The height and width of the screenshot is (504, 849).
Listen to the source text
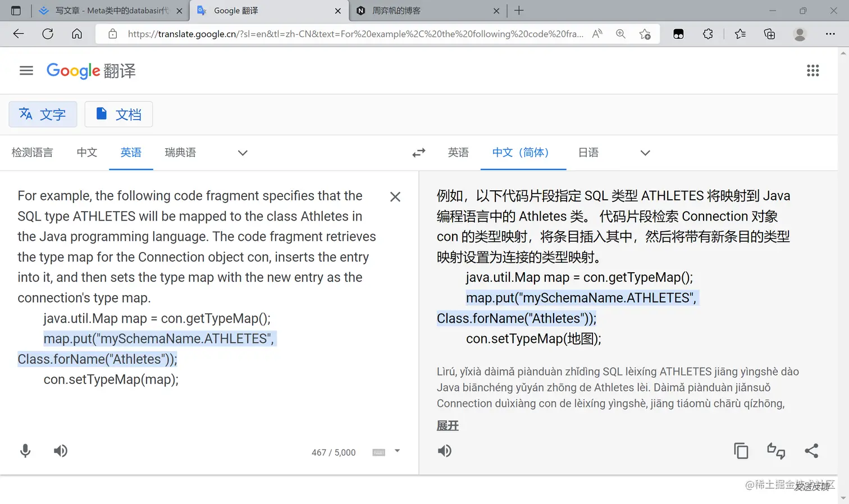coord(61,451)
